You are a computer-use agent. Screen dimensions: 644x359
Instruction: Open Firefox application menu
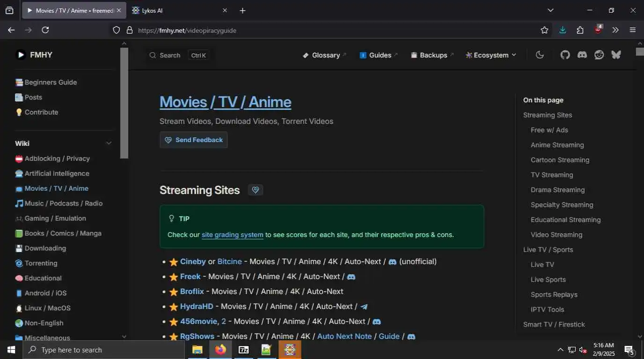(633, 30)
